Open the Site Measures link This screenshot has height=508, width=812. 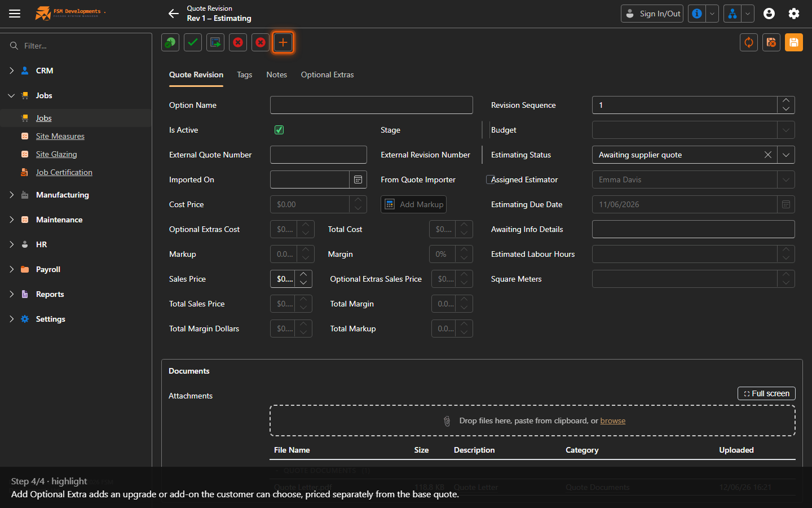(x=60, y=136)
